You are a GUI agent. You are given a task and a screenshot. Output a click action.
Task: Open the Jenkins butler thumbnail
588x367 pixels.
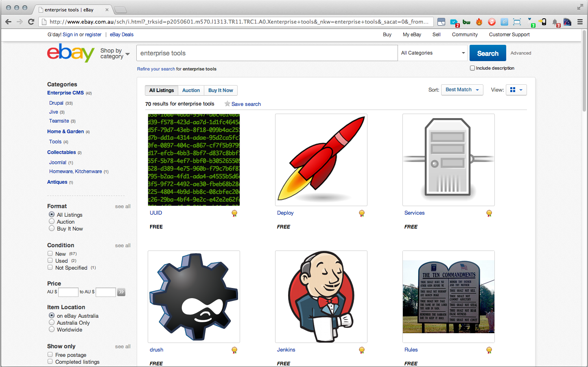click(x=321, y=297)
